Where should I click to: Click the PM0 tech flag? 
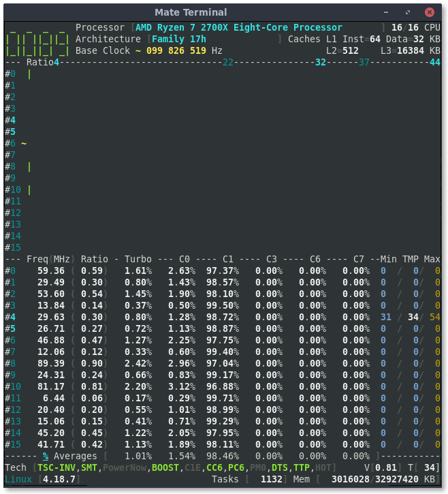(x=258, y=468)
